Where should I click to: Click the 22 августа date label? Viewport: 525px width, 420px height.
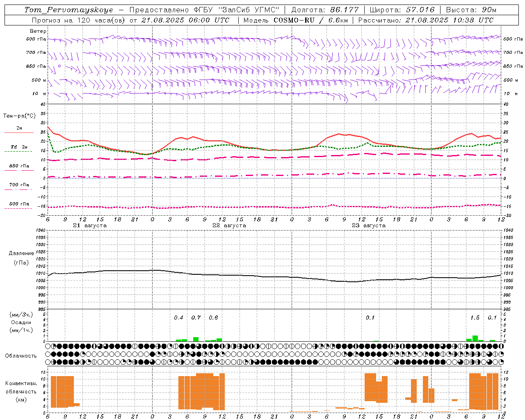click(229, 226)
